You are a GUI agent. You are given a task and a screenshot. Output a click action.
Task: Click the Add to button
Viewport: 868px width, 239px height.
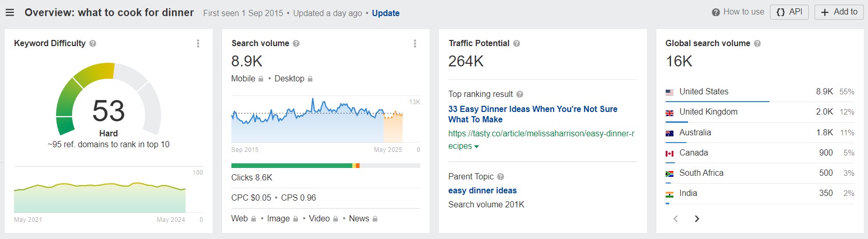838,12
